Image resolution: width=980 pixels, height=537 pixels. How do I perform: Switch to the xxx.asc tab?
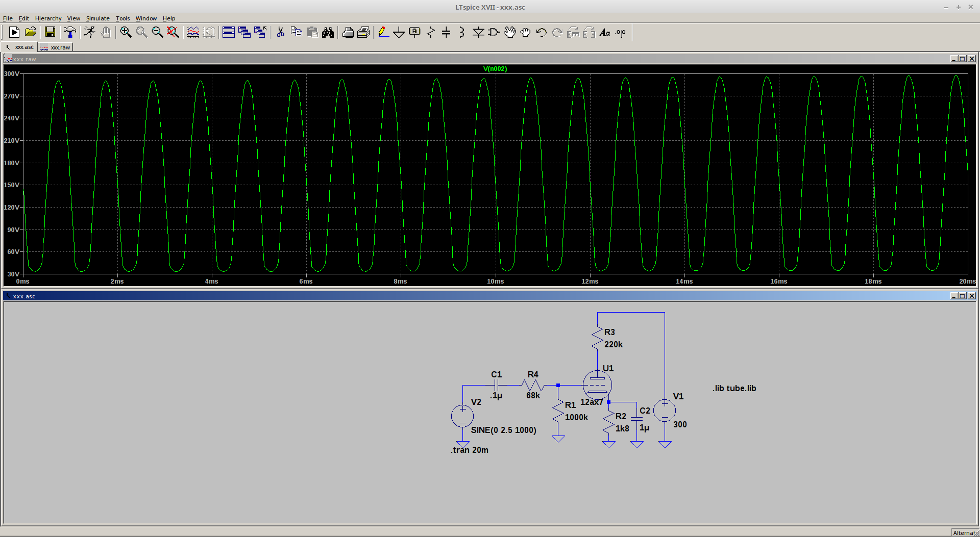tap(19, 47)
